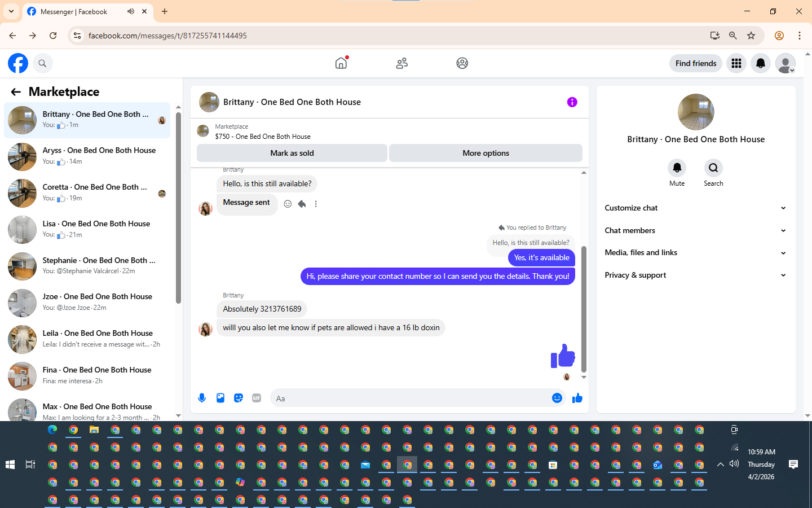Reload the page
The height and width of the screenshot is (508, 812).
pos(53,36)
